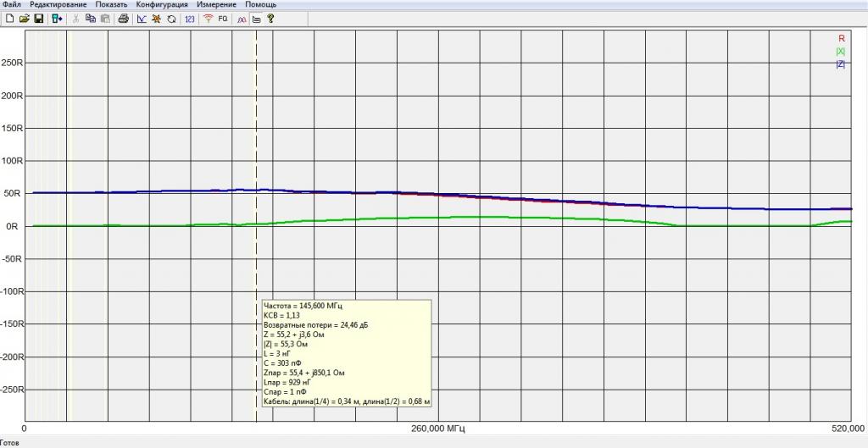The width and height of the screenshot is (868, 448).
Task: Click the -100R axis label
Action: tap(10, 291)
